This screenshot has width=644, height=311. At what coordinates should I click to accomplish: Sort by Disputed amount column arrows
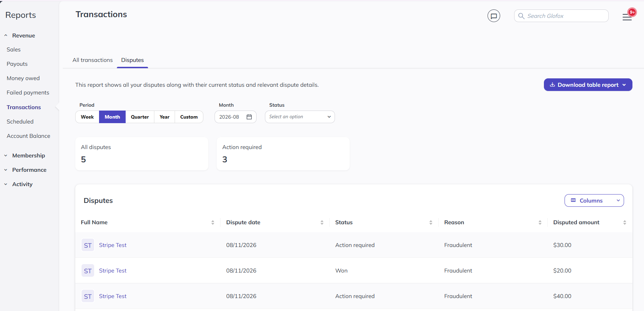[625, 222]
